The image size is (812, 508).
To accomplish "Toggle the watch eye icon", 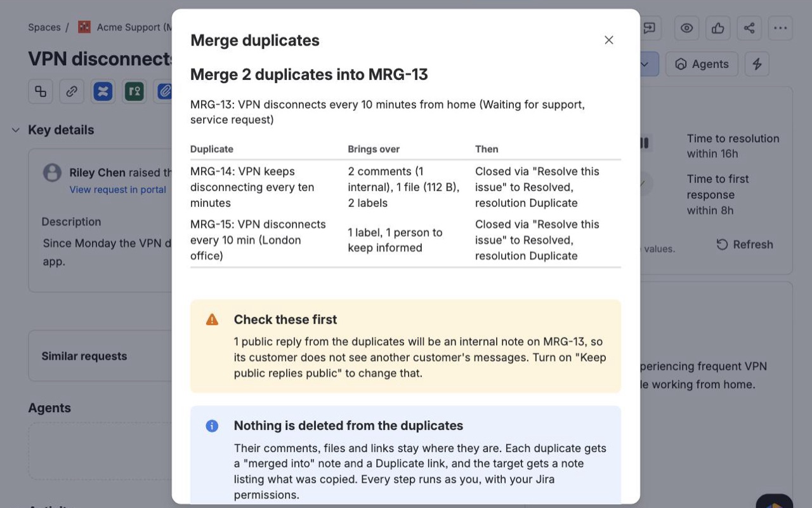I will coord(686,28).
